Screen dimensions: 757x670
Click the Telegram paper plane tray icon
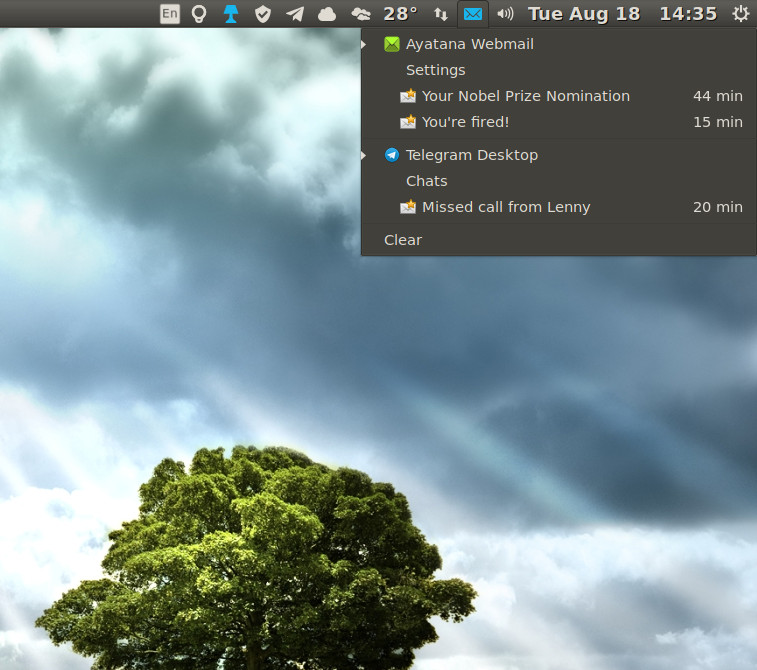coord(295,14)
